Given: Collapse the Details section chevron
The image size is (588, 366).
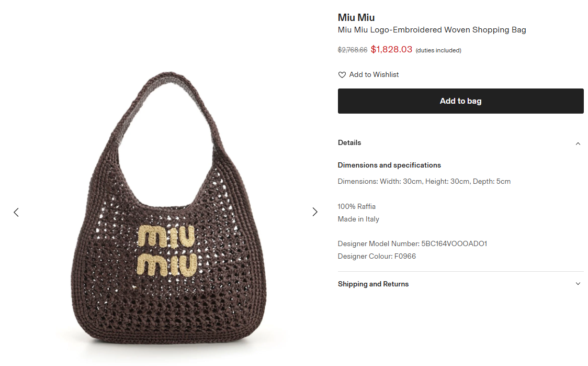Looking at the screenshot, I should (578, 143).
